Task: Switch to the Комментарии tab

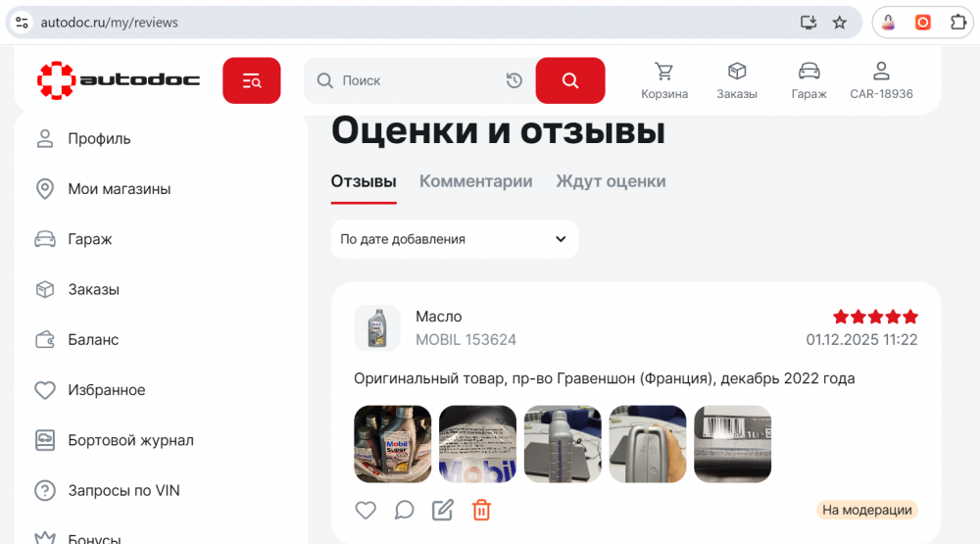Action: pyautogui.click(x=475, y=181)
